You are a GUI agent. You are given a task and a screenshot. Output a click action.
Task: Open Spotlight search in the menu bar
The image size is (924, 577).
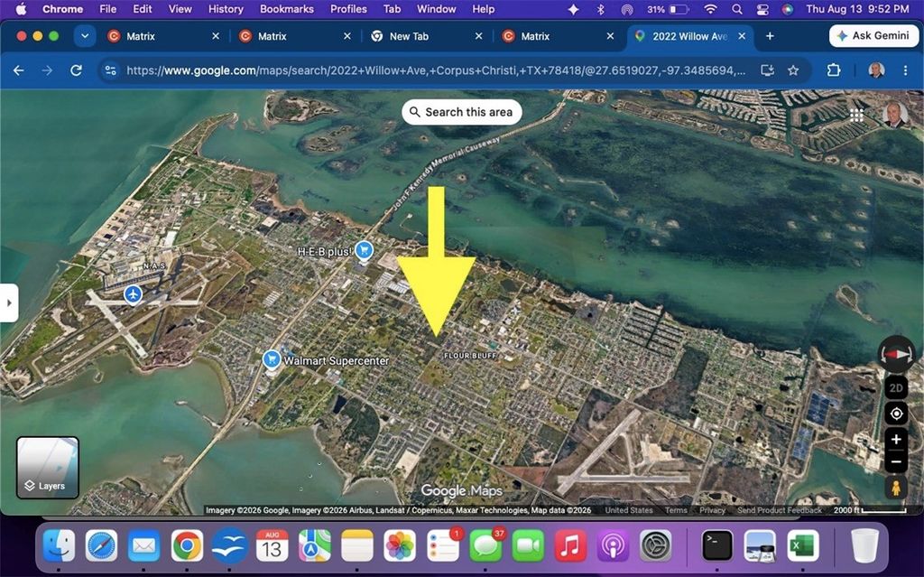click(x=736, y=9)
